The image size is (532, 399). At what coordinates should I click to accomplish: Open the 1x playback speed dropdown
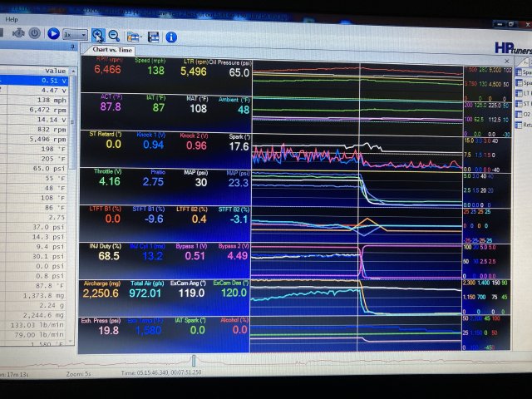click(x=75, y=36)
